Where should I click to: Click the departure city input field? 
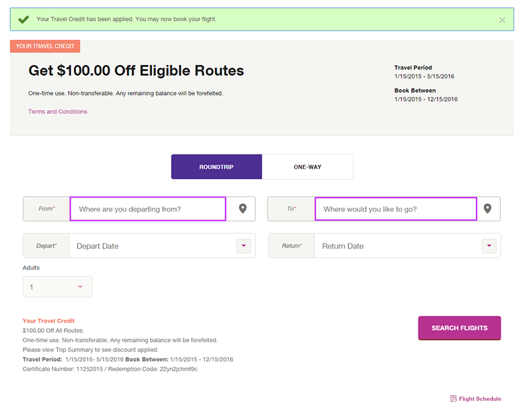click(148, 209)
